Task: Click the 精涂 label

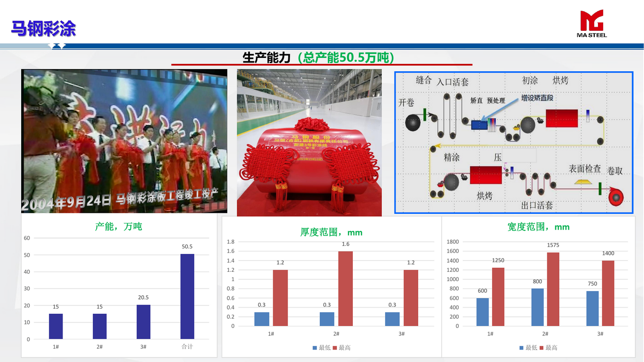Action: tap(452, 157)
